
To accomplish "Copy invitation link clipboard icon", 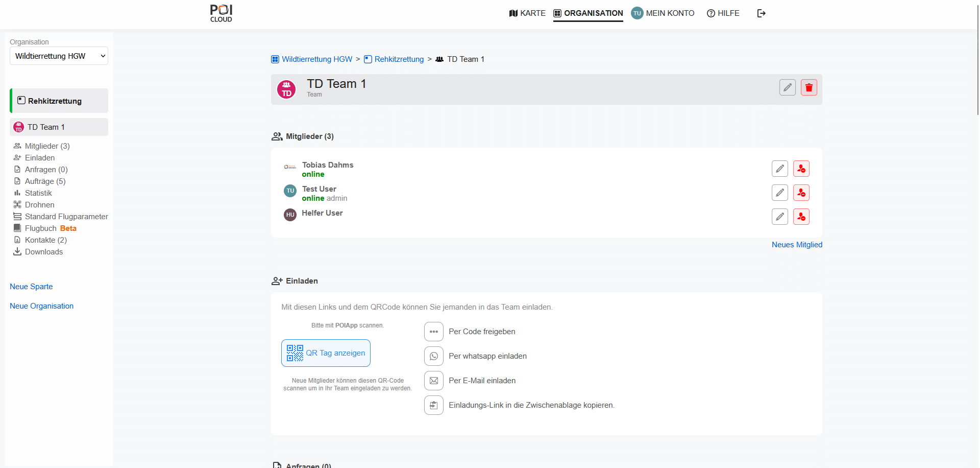I will [x=434, y=405].
